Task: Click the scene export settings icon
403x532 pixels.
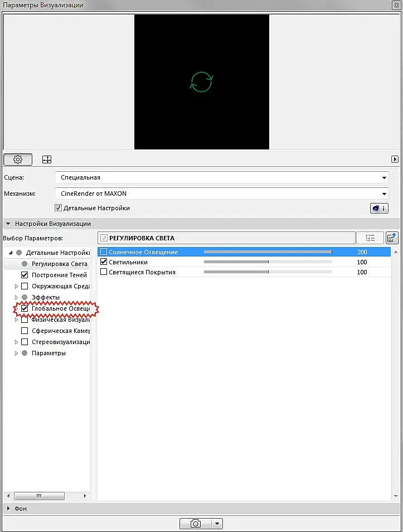Action: point(392,238)
